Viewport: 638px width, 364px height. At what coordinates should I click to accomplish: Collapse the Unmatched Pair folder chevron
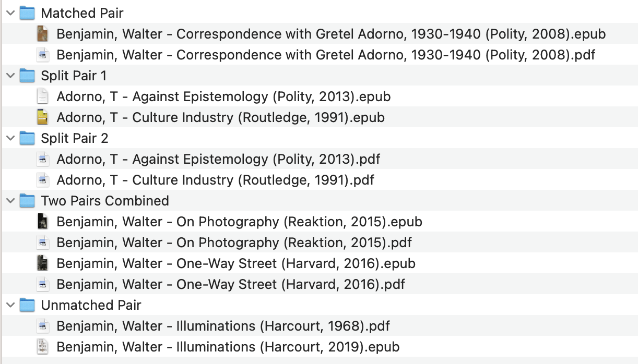click(x=10, y=305)
